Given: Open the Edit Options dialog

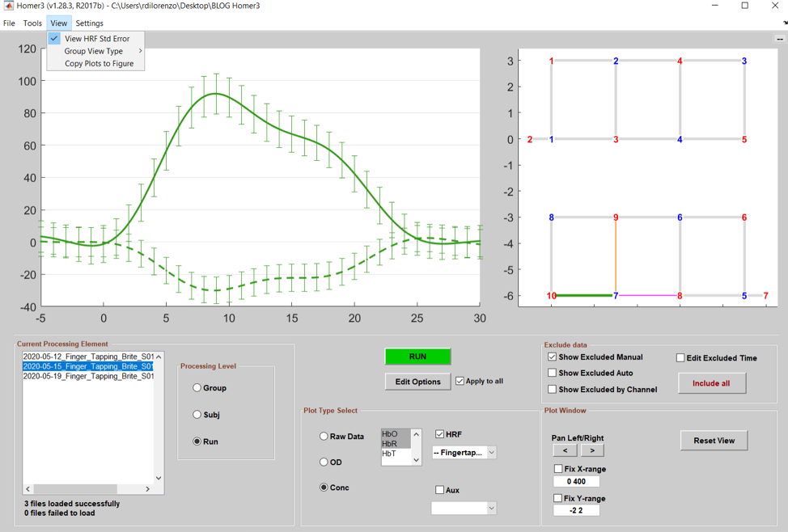Looking at the screenshot, I should pos(417,381).
